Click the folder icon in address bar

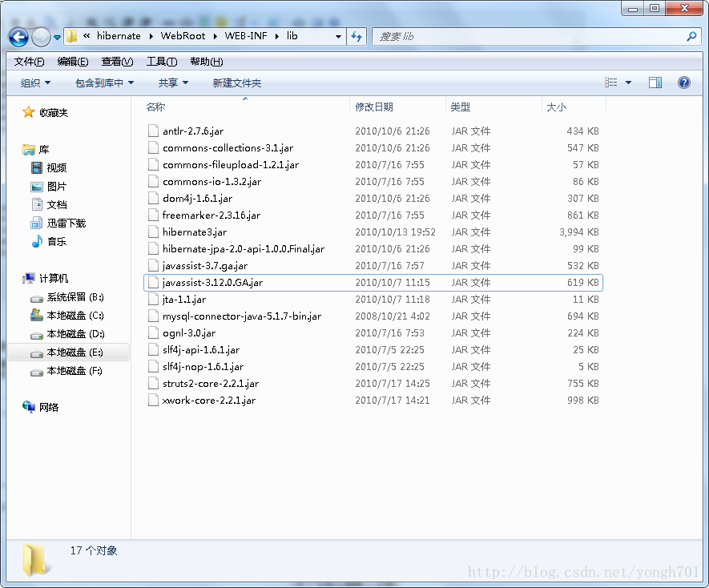click(71, 36)
